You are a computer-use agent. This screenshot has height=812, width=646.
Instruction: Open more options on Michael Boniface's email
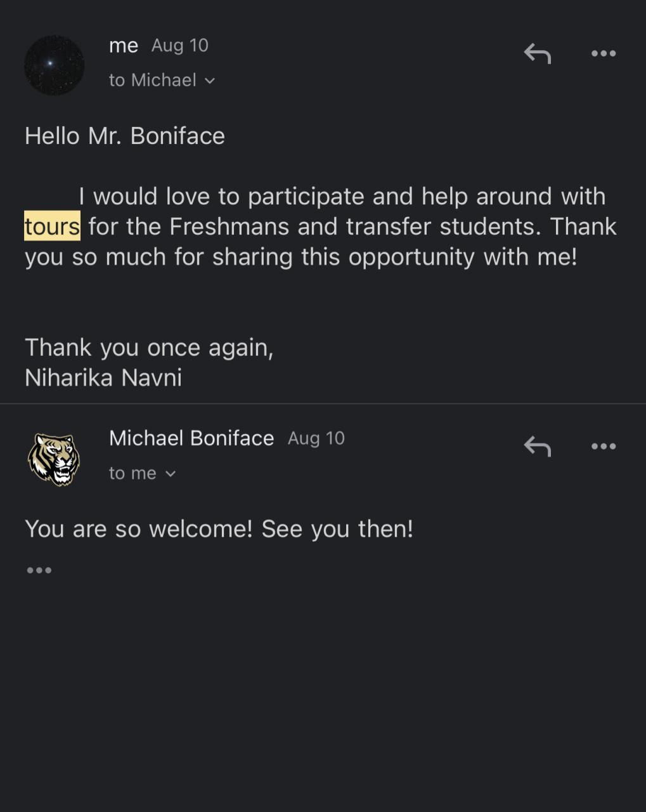point(603,447)
